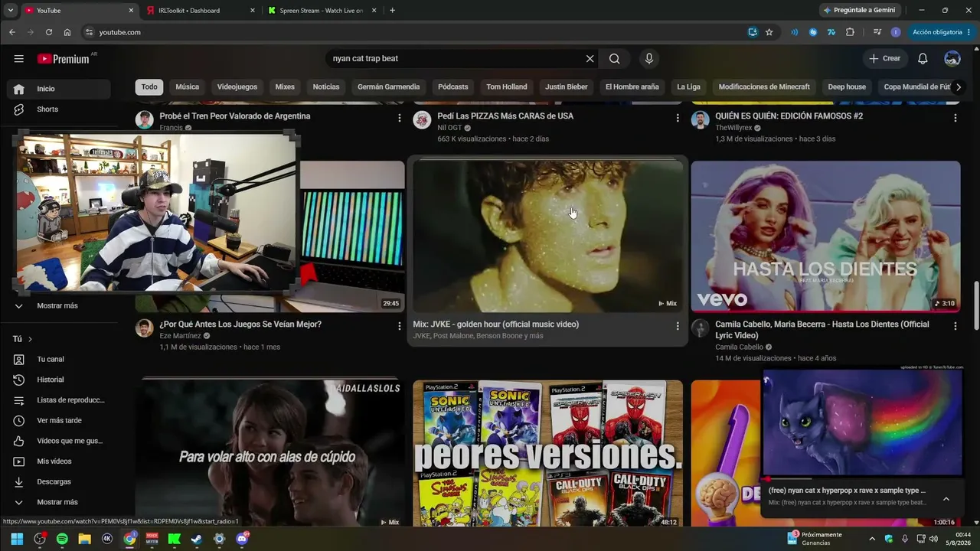Image resolution: width=980 pixels, height=551 pixels.
Task: Go to YouTube Premium home logo
Action: click(64, 59)
